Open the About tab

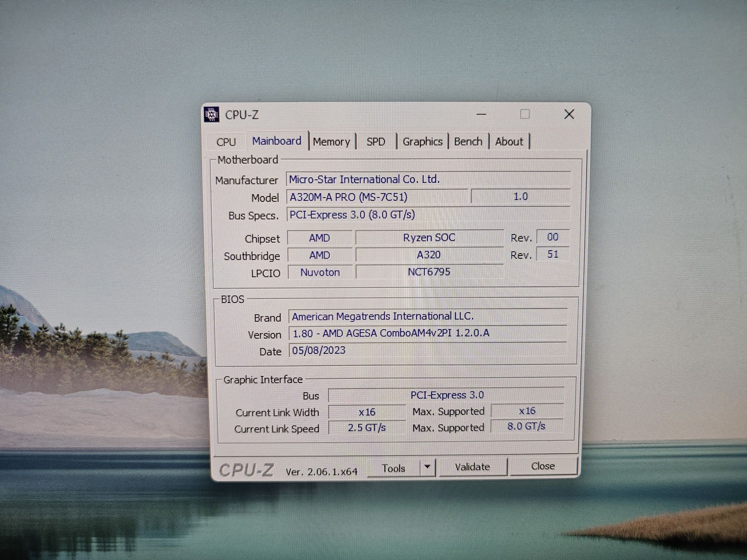point(509,142)
